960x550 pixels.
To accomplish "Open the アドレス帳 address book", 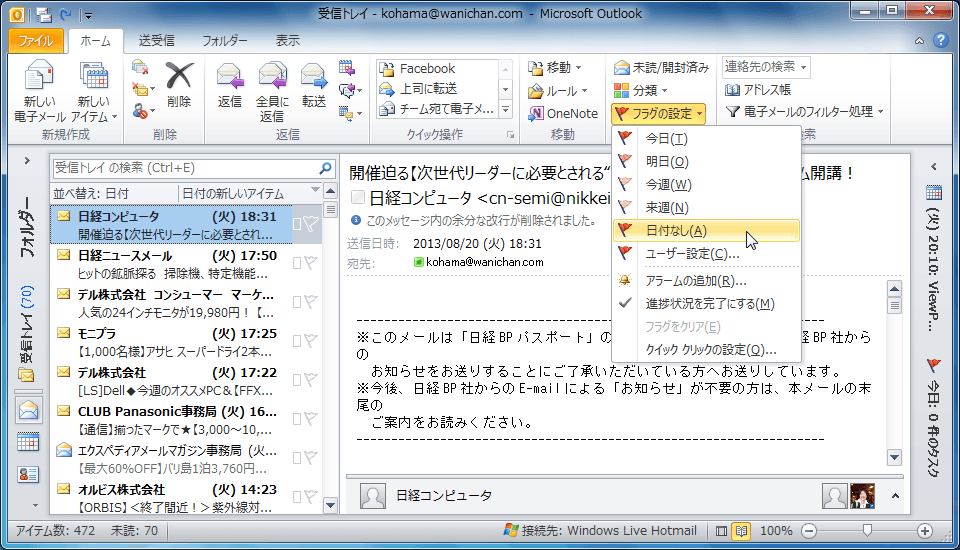I will coord(758,90).
